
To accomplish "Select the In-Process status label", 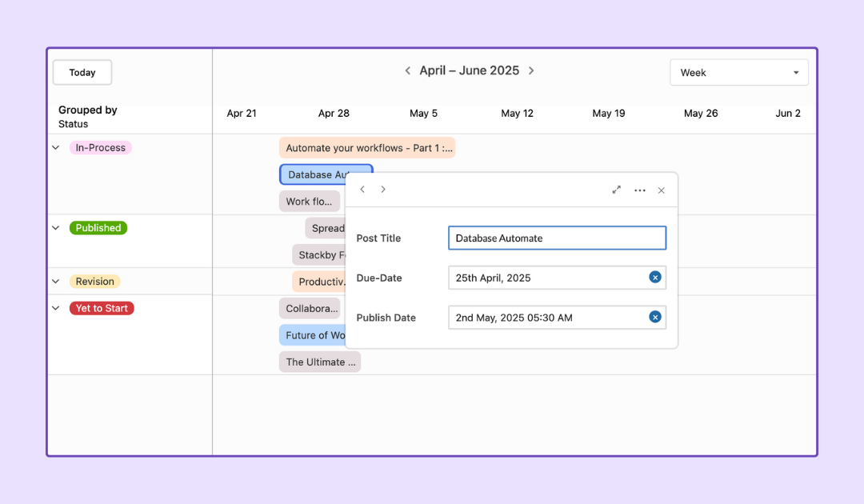I will pos(100,147).
